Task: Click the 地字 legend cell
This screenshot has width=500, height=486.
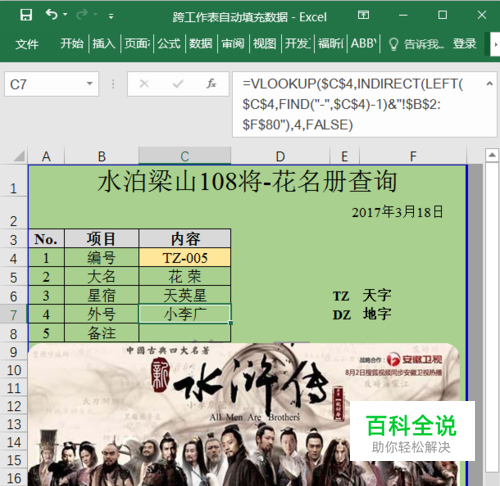Action: click(377, 314)
